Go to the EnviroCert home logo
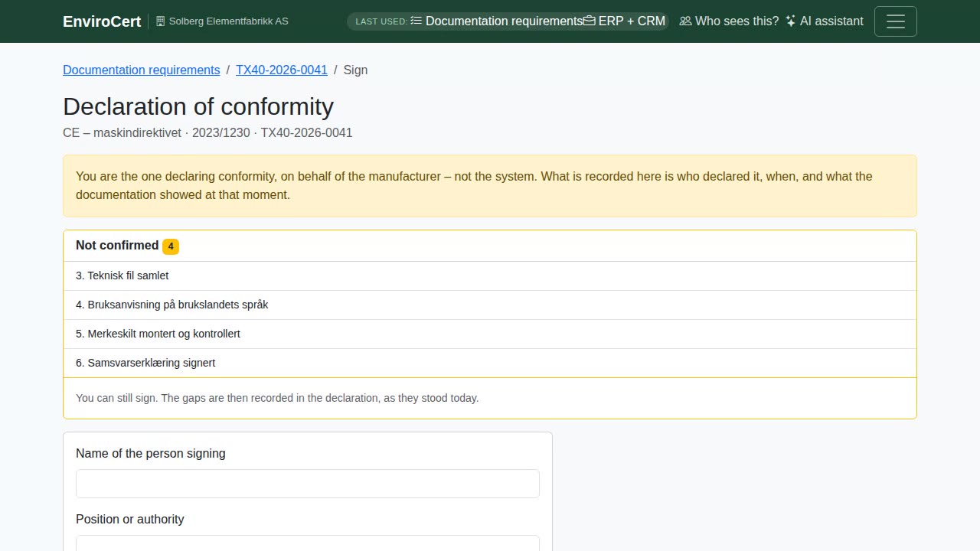This screenshot has width=980, height=551. point(102,21)
